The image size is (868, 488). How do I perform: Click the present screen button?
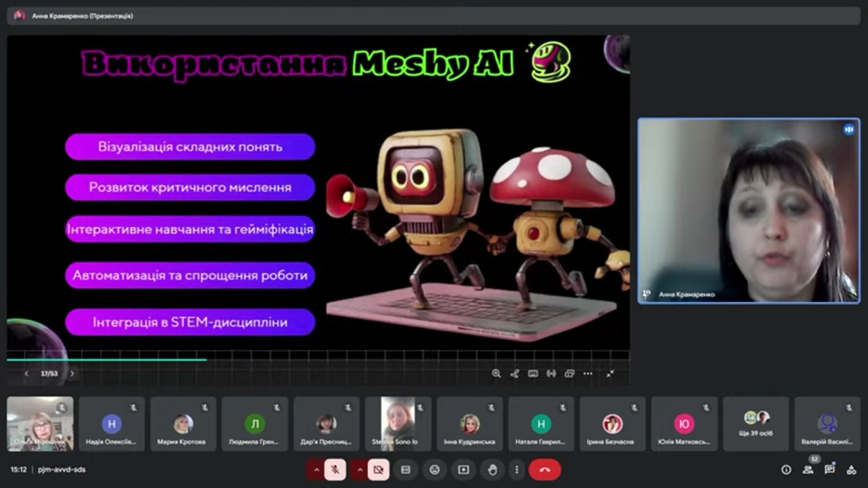click(464, 469)
